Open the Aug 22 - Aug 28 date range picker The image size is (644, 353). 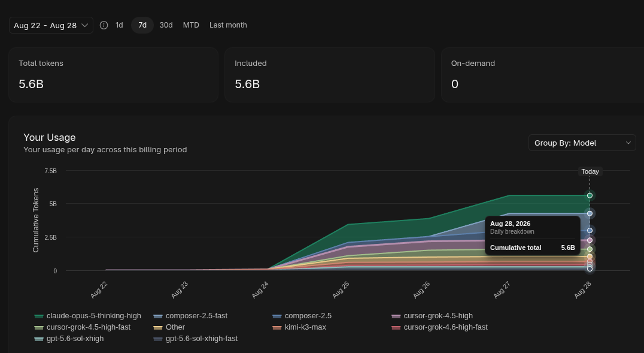(51, 25)
